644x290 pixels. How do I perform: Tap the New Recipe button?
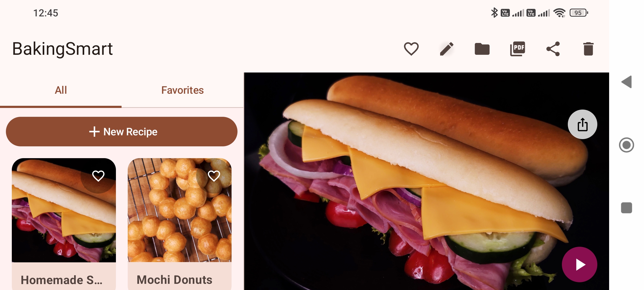click(x=122, y=132)
